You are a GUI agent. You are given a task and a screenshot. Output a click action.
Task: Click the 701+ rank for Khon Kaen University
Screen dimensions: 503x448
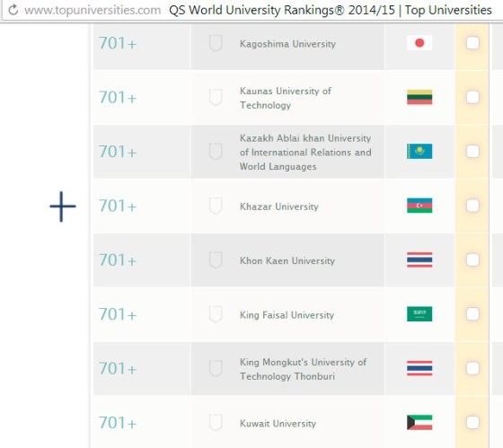point(118,259)
